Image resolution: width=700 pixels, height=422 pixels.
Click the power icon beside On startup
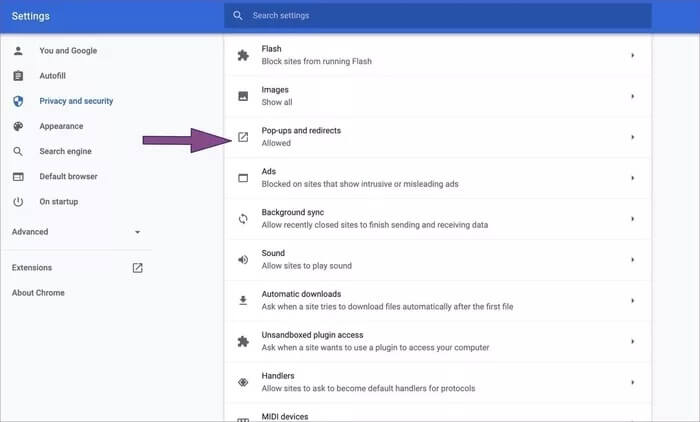click(x=18, y=202)
